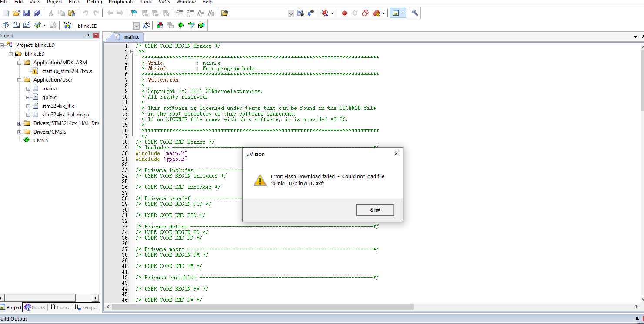Toggle the bookmark flag icon

coord(134,13)
